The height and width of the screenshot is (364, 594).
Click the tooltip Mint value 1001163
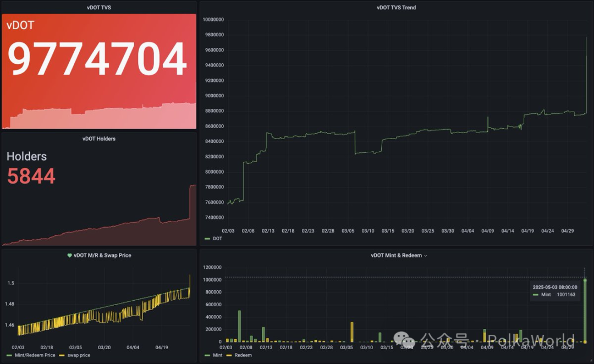[566, 295]
